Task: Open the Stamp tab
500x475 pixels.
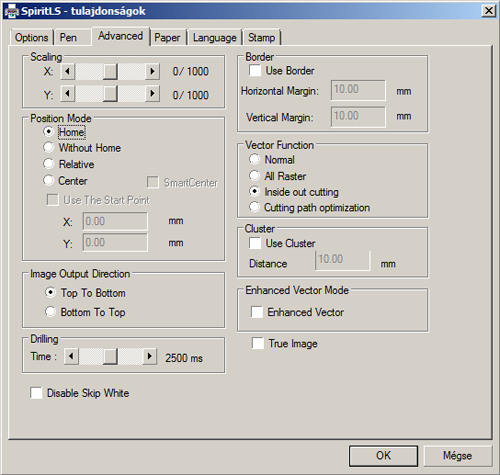Action: (x=262, y=37)
